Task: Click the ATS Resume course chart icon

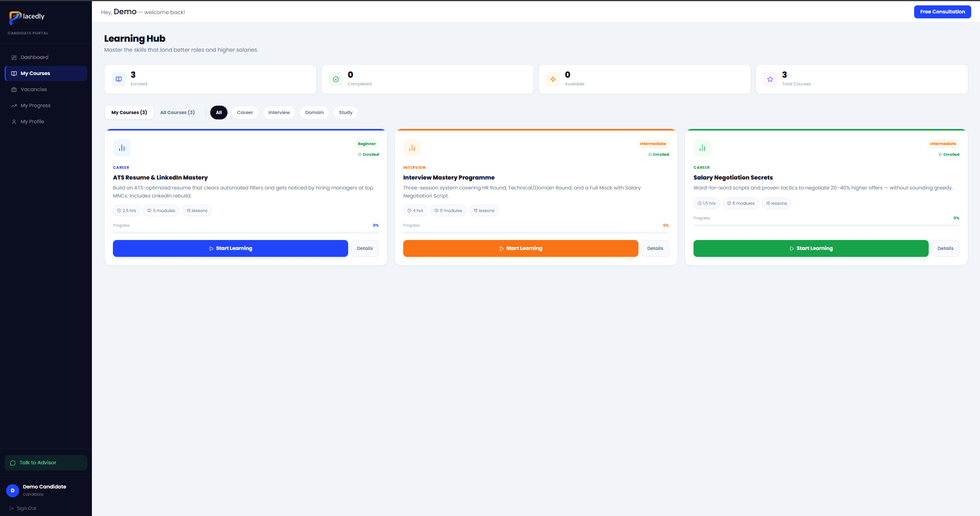Action: [122, 148]
